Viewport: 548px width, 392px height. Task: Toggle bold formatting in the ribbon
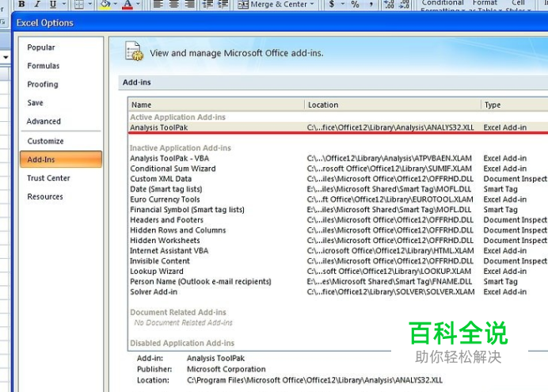coord(21,4)
